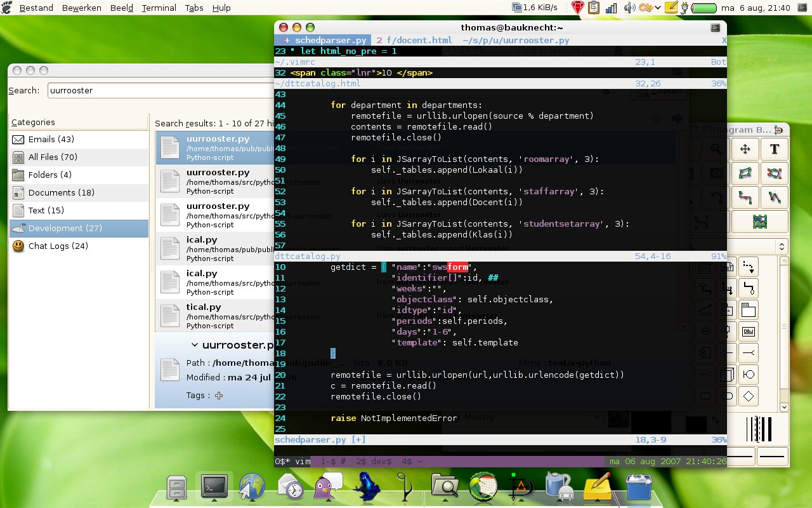Screen dimensions: 812x508
Task: Close vim tab with the X
Action: pyautogui.click(x=724, y=40)
